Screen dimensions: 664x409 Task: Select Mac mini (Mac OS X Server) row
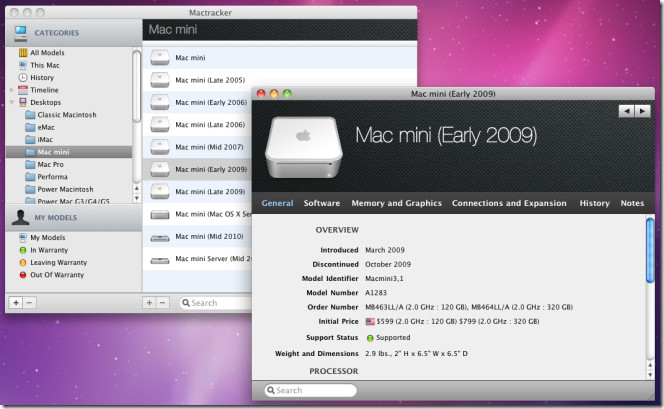tap(197, 214)
